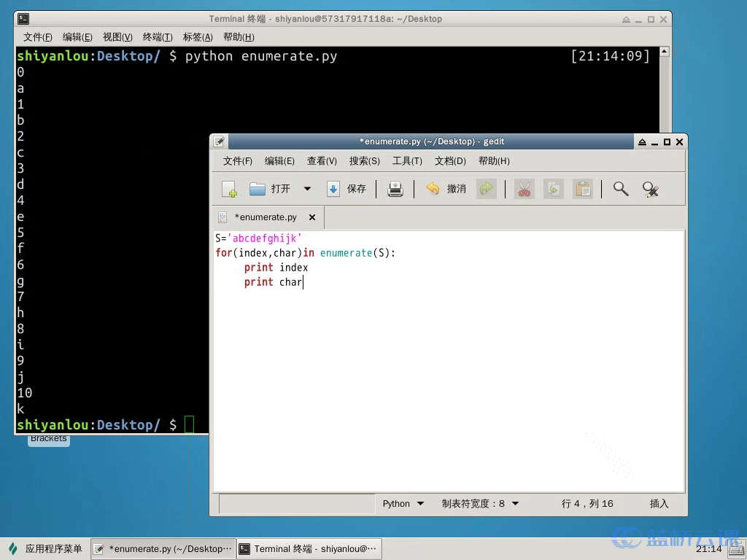Maximize the gedit window
The image size is (747, 560).
click(x=667, y=142)
